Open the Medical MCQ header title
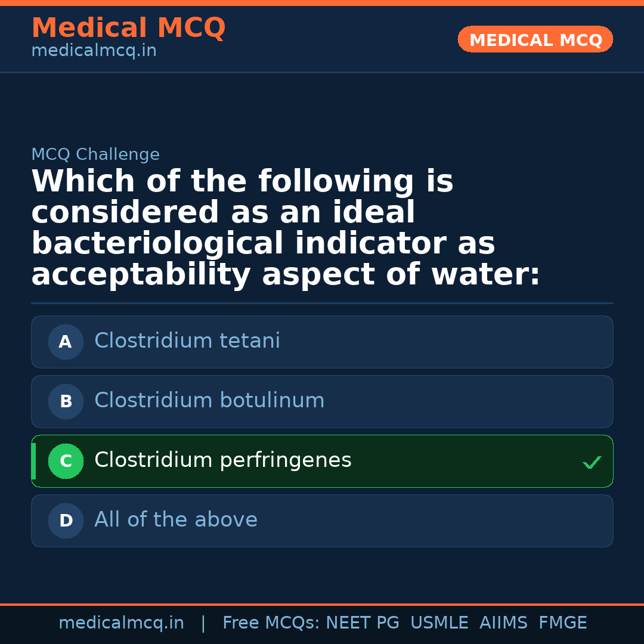The image size is (644, 644). [x=128, y=28]
